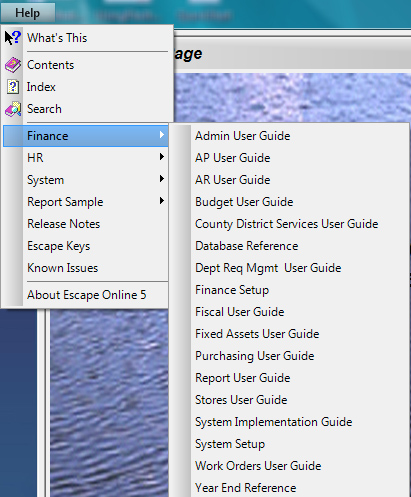The image size is (411, 497).
Task: Open the Work Orders User Guide
Action: click(x=290, y=466)
